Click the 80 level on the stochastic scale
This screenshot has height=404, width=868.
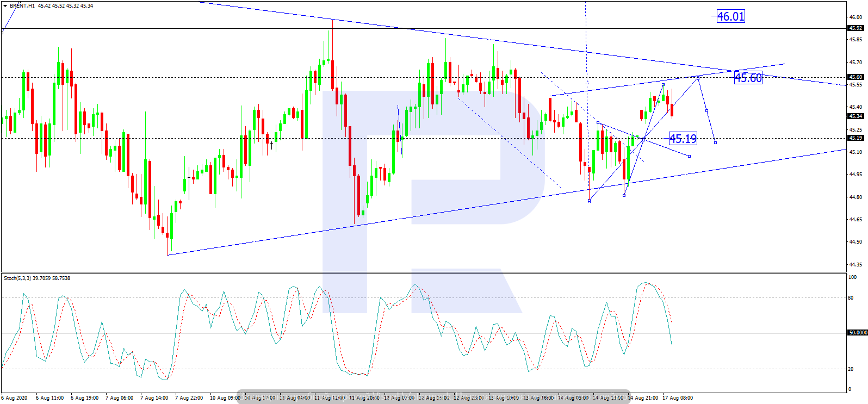point(851,298)
